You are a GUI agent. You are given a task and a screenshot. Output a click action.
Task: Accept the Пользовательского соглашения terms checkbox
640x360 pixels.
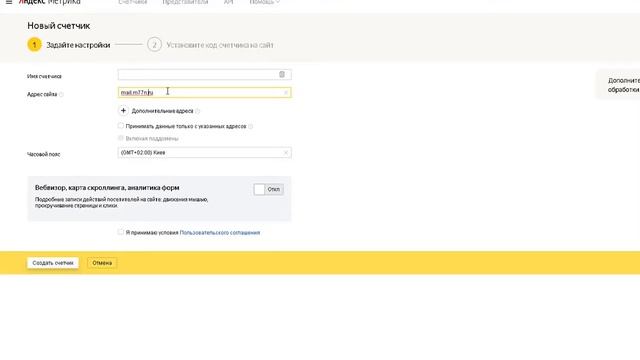tap(121, 232)
